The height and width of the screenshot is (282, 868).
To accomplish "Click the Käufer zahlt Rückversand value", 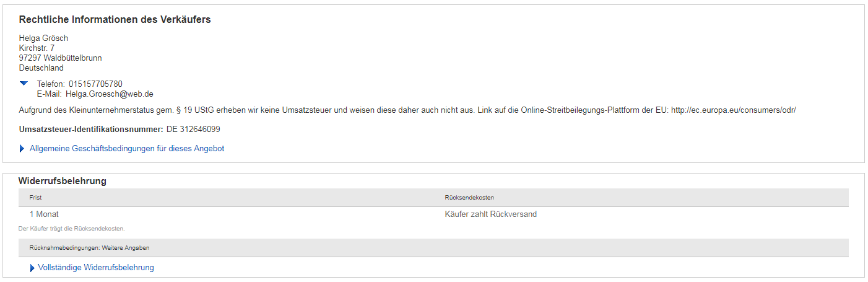I will pyautogui.click(x=490, y=214).
